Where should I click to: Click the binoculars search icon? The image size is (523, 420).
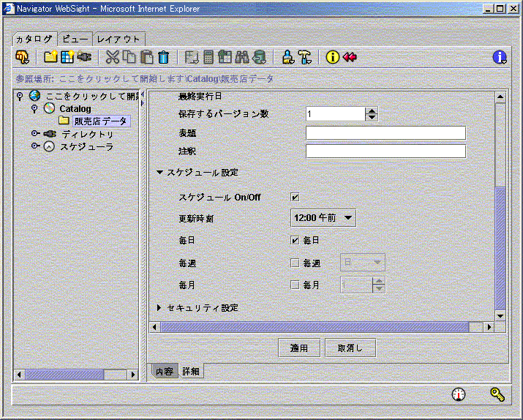click(x=242, y=57)
